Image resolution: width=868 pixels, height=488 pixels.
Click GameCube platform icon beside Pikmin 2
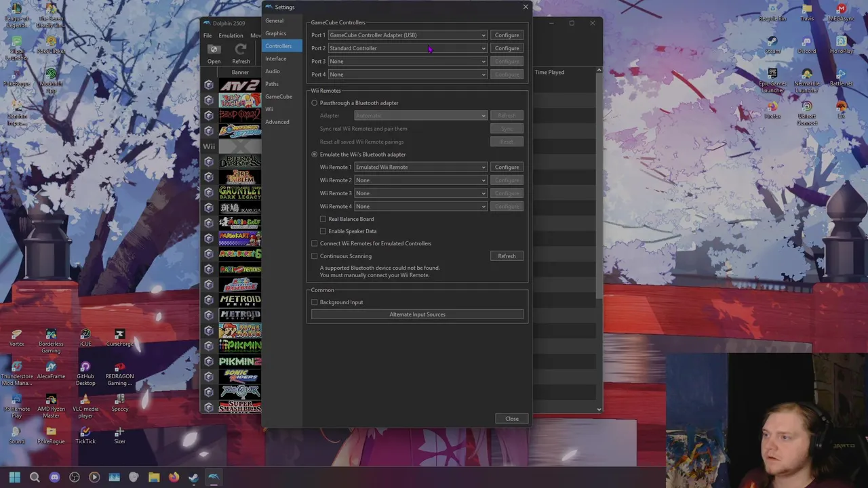click(209, 361)
